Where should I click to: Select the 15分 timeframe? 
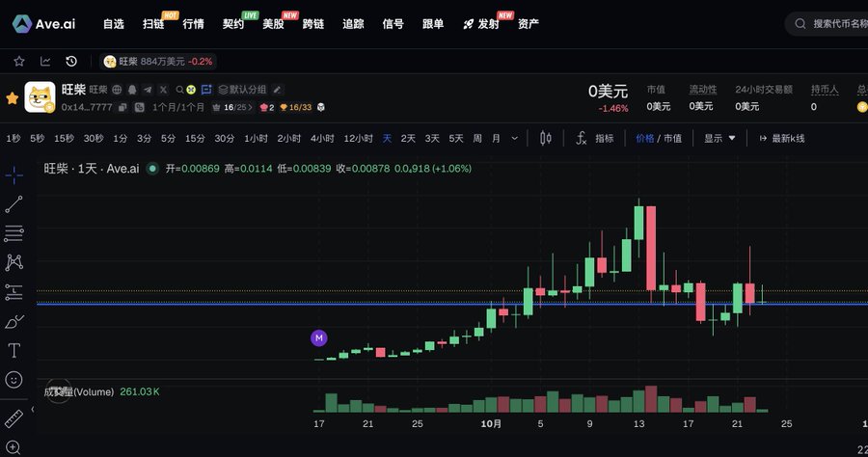(195, 138)
